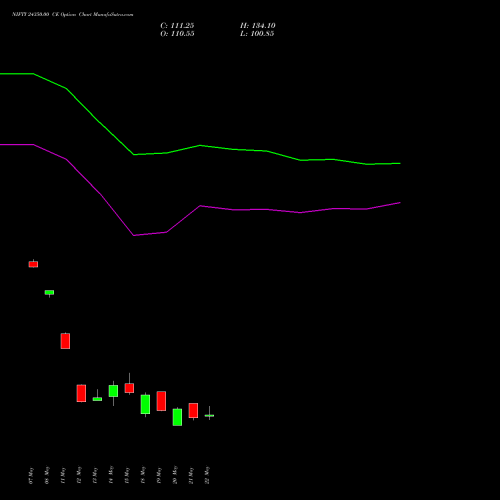
Task: Click the red candle for 12 May
Action: (81, 393)
